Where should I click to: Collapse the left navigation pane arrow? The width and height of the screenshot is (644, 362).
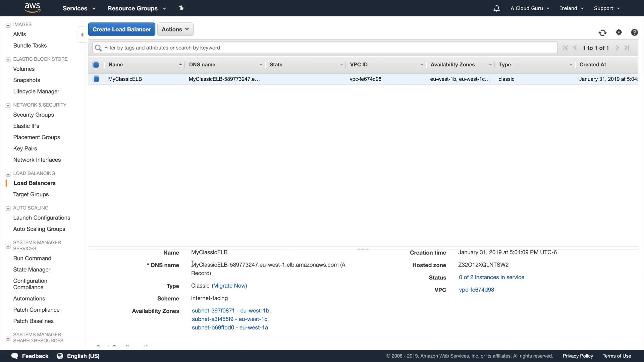tap(82, 35)
